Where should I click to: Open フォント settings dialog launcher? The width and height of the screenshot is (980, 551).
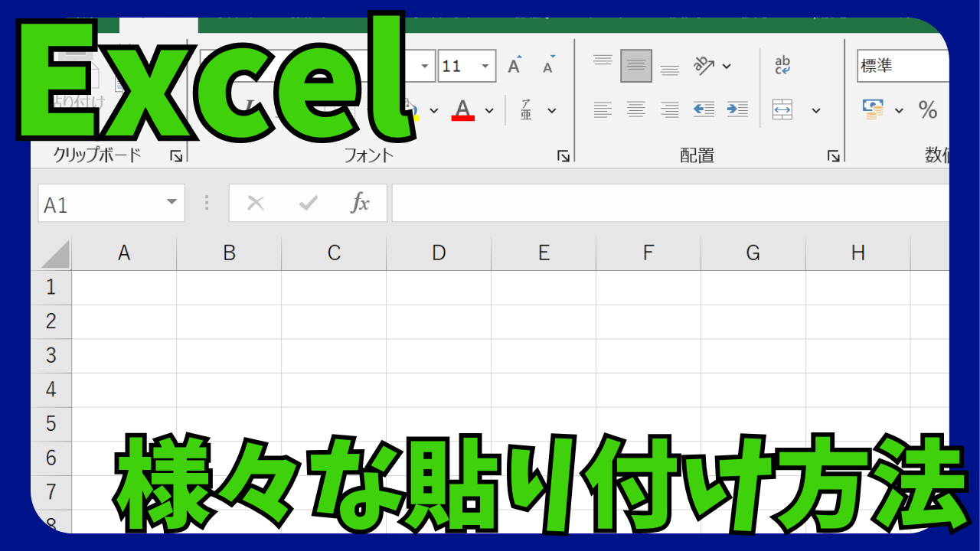pos(563,156)
